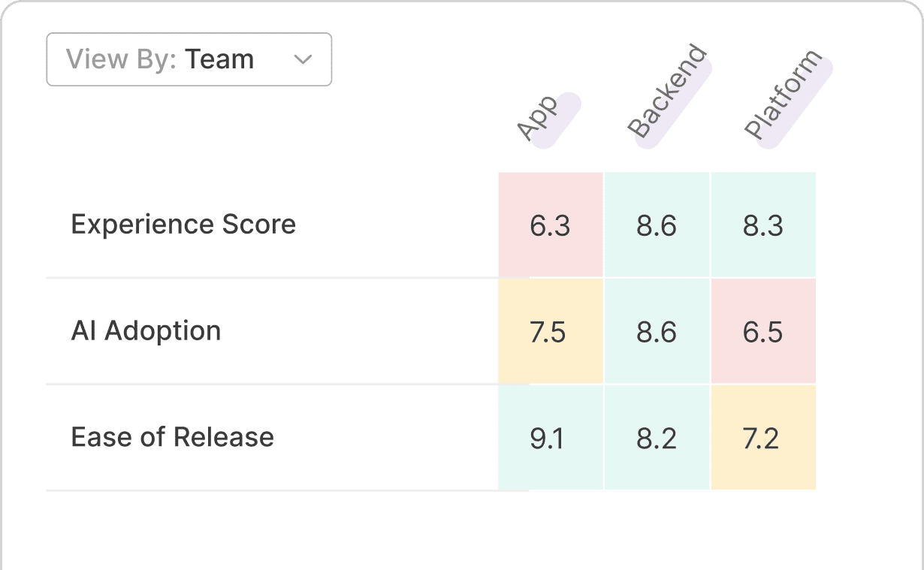Click Platform Ease of Release cell 7.2
The height and width of the screenshot is (570, 924).
(x=763, y=438)
